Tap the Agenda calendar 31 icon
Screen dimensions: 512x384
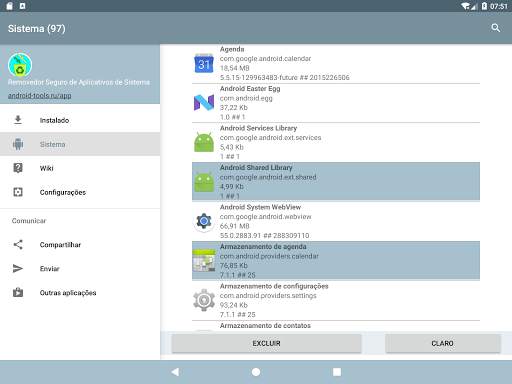coord(204,63)
